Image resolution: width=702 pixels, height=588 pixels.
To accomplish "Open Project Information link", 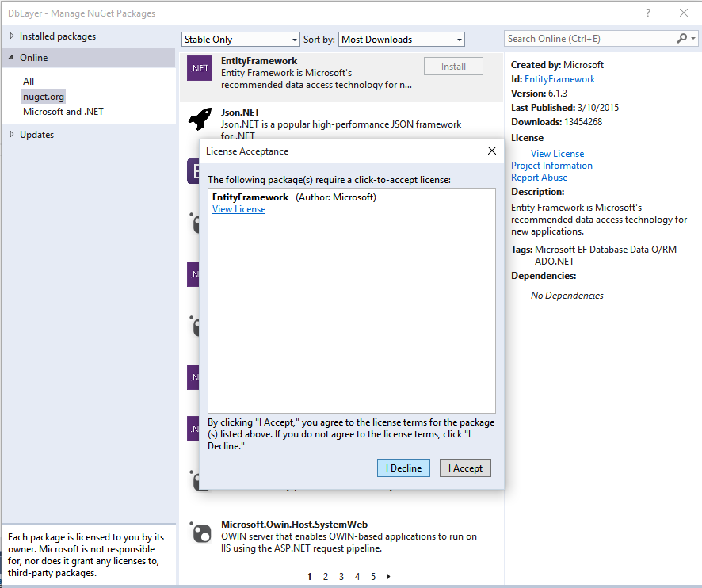I will point(551,166).
